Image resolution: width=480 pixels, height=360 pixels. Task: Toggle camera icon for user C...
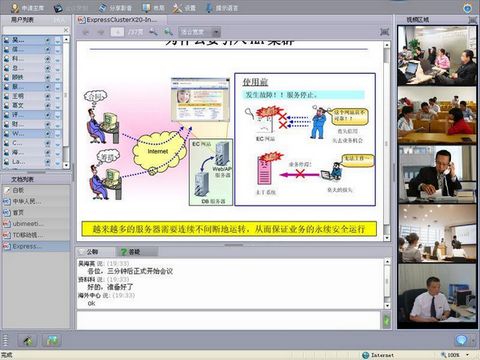[48, 143]
